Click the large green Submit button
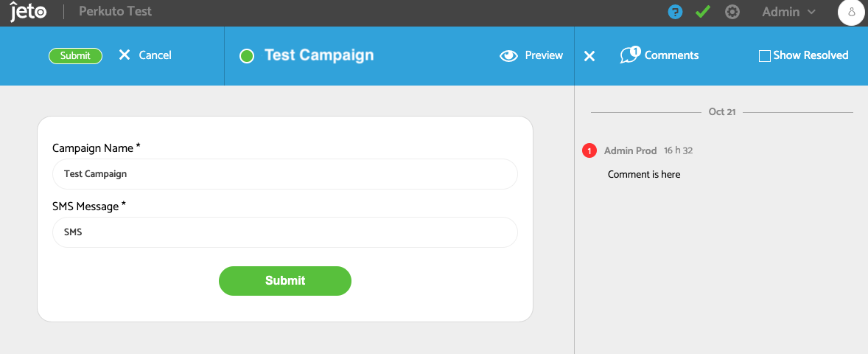The width and height of the screenshot is (868, 354). 285,281
